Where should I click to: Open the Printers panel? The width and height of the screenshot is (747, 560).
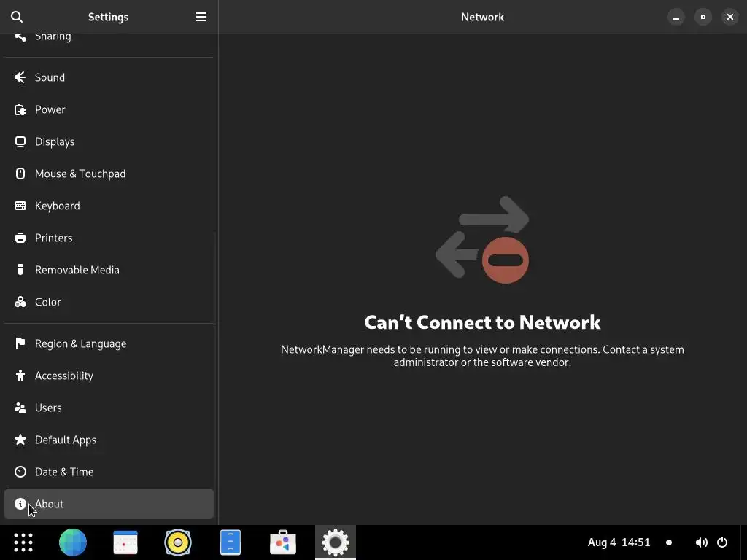pyautogui.click(x=109, y=238)
